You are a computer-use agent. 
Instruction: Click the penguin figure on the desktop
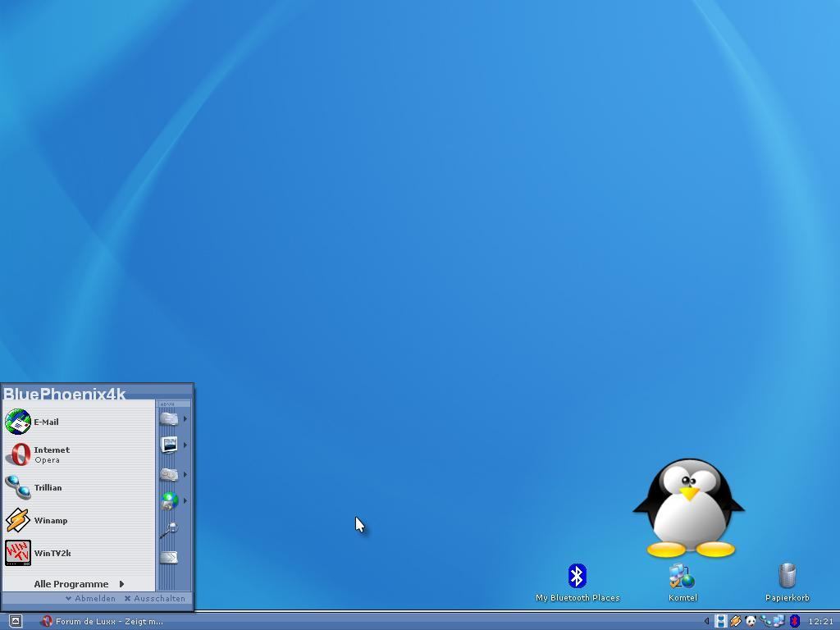pos(689,508)
